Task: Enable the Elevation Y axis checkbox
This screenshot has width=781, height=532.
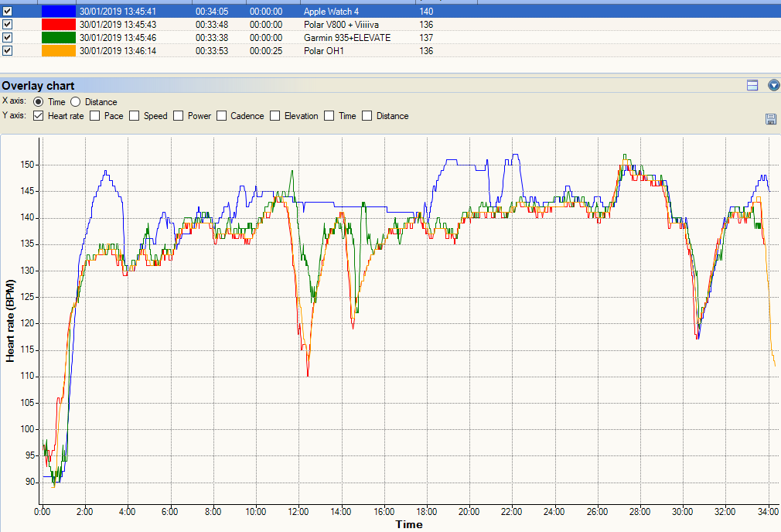Action: tap(275, 116)
